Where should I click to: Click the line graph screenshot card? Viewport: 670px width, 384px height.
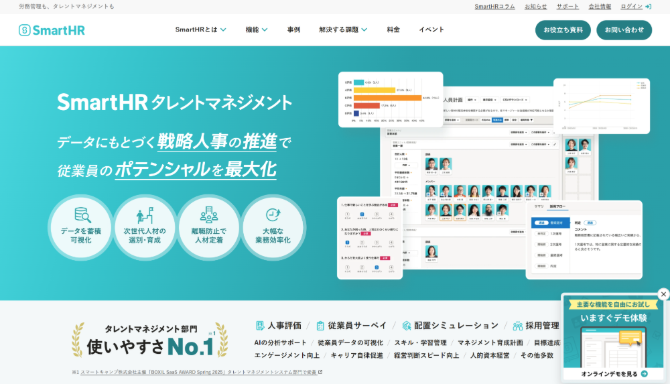602,106
